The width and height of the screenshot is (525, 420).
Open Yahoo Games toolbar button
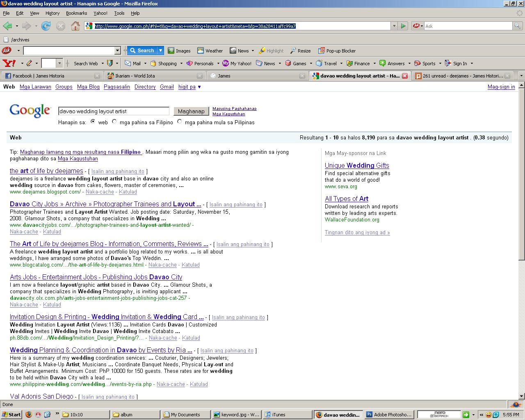pyautogui.click(x=296, y=64)
